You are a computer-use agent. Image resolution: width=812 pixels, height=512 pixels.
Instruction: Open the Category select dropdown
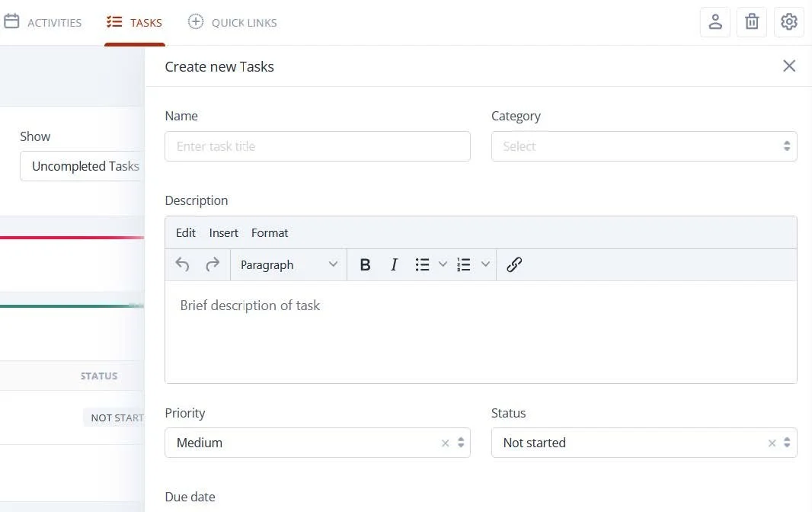click(x=644, y=146)
